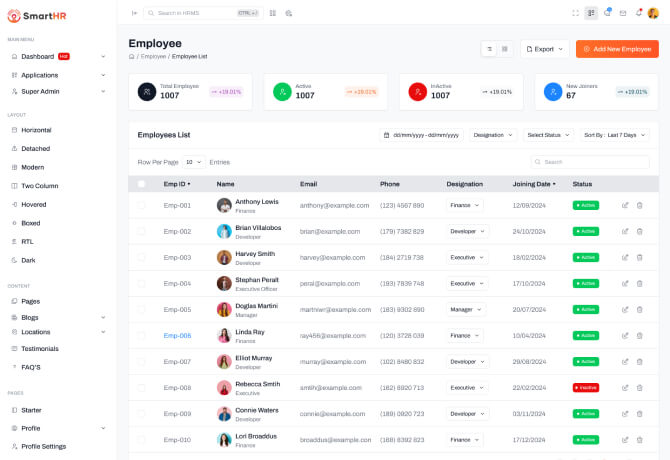Viewport: 670px width, 460px height.
Task: Open the Export dropdown
Action: [x=544, y=49]
